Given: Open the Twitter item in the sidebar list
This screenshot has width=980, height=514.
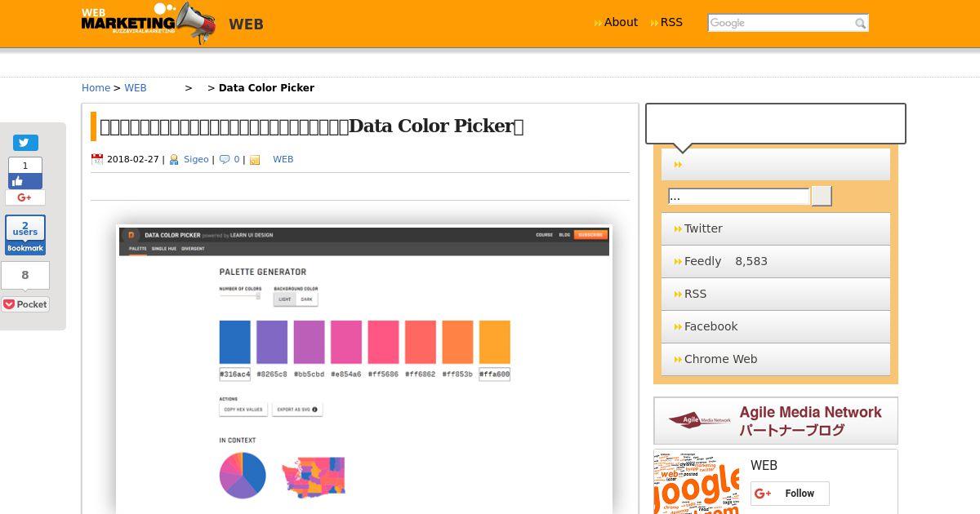Looking at the screenshot, I should pos(776,229).
